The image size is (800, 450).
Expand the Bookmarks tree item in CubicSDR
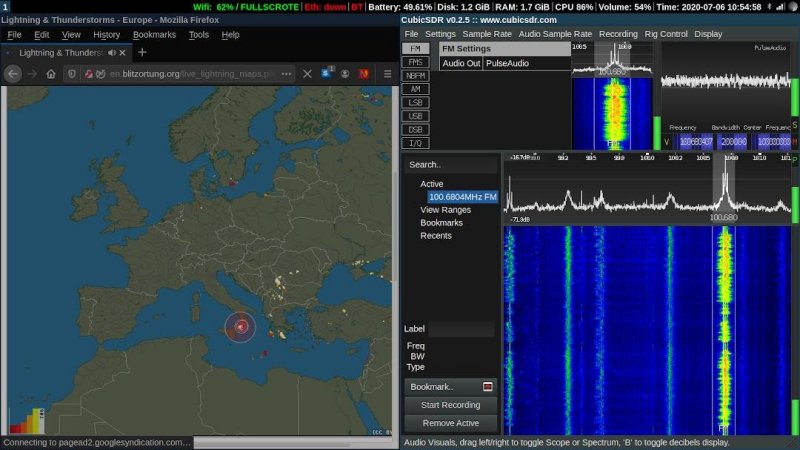point(441,223)
